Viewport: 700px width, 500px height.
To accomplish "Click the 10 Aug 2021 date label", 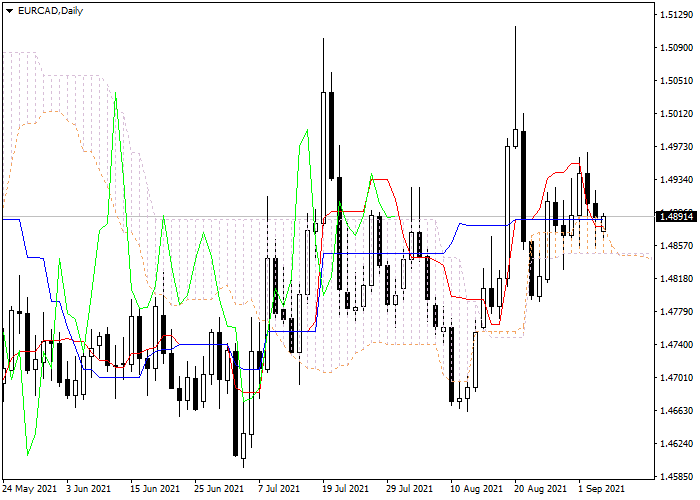I will pyautogui.click(x=476, y=489).
